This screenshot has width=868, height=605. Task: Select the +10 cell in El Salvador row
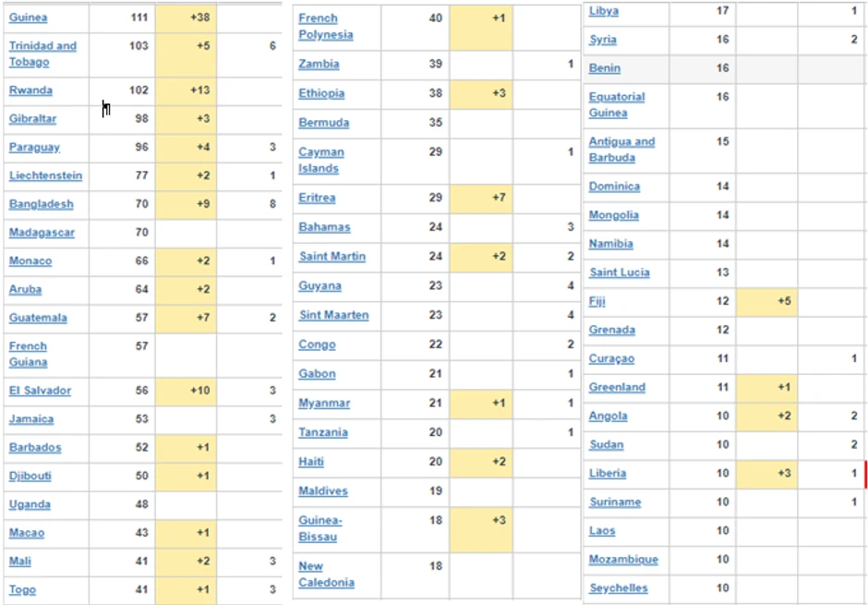click(x=186, y=391)
